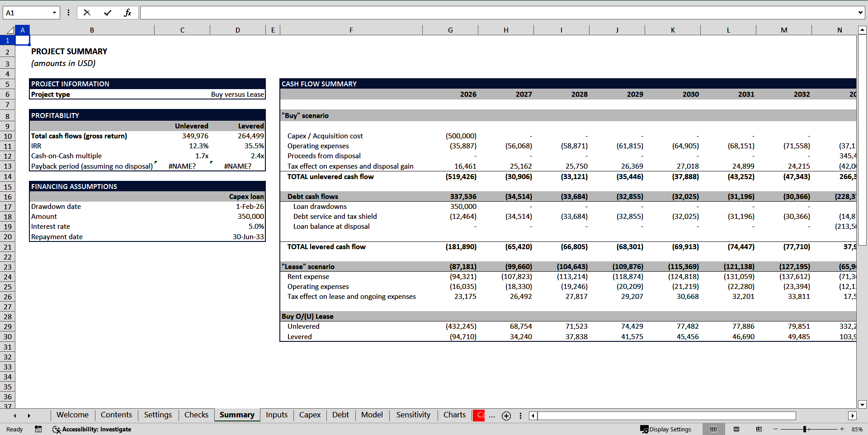868x435 pixels.
Task: Open the partially hidden red sheet tab
Action: coord(479,415)
